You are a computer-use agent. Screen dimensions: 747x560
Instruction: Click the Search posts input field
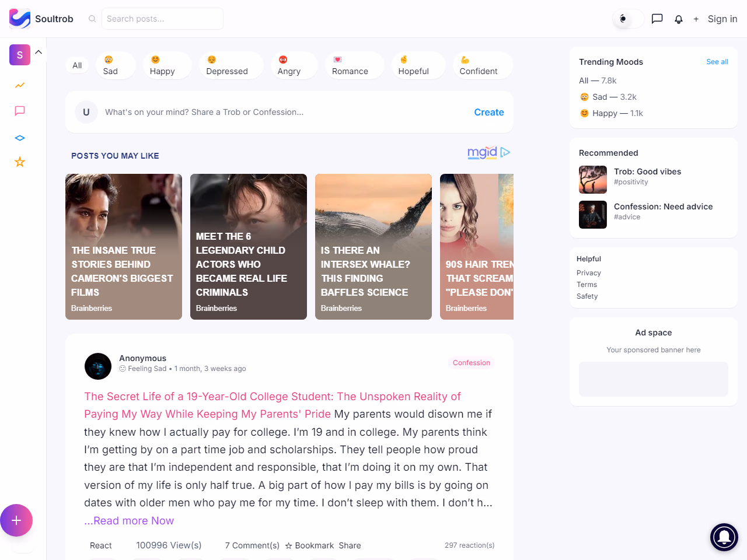pos(162,19)
